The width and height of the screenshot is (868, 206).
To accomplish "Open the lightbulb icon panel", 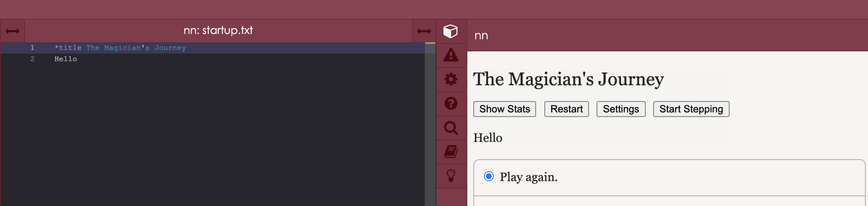I will point(451,176).
